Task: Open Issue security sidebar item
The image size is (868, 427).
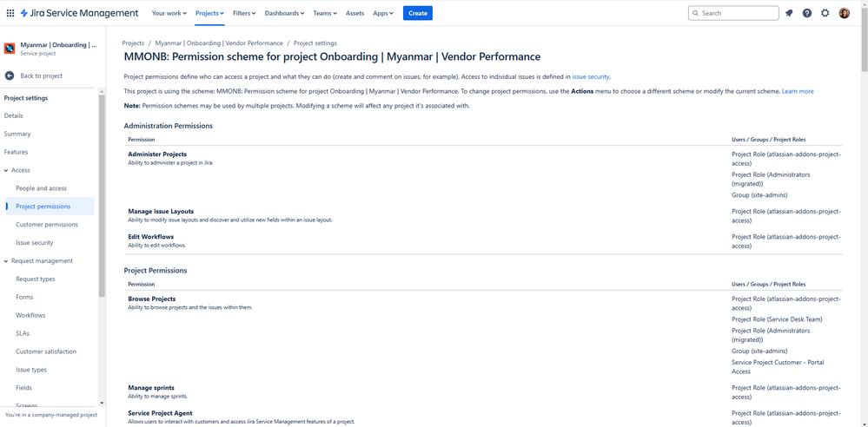Action: point(35,243)
